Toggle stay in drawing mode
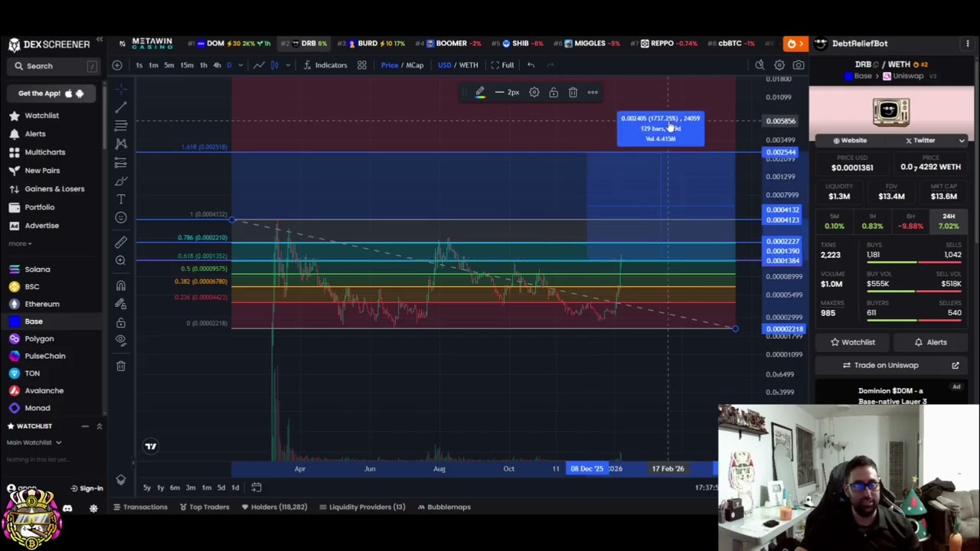 [121, 304]
